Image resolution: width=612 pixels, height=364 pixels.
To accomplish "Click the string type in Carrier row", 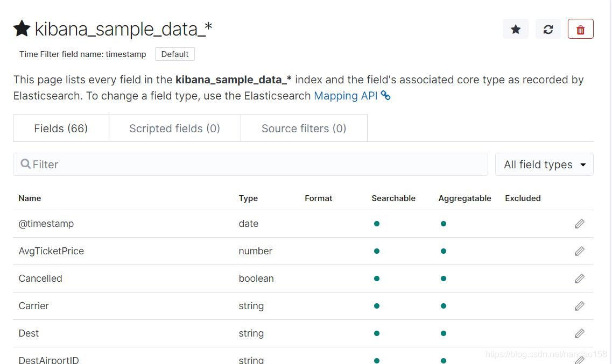I will (x=251, y=306).
